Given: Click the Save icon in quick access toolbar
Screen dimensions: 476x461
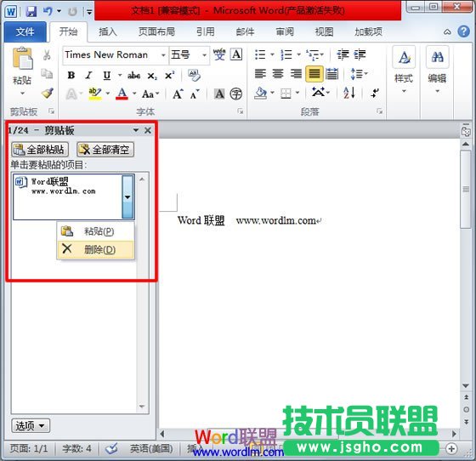Looking at the screenshot, I should [31, 12].
